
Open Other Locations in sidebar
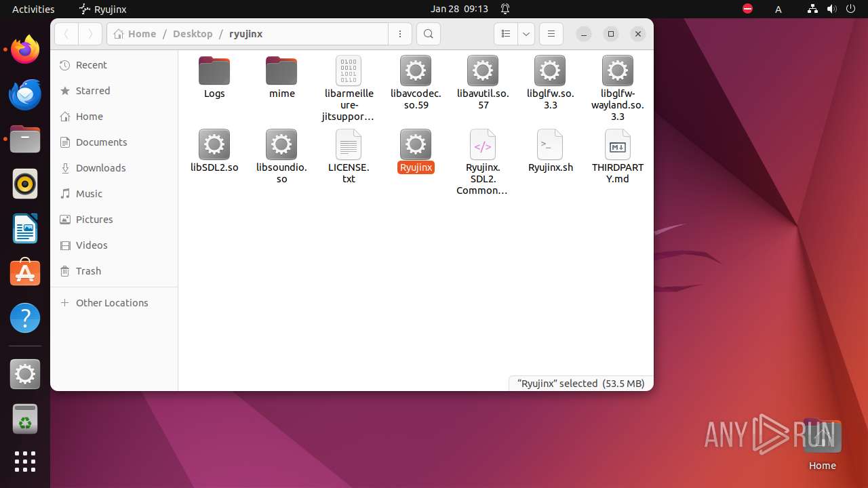pos(114,303)
